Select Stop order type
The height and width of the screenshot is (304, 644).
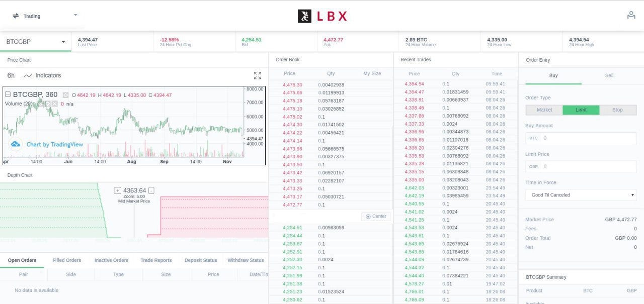[618, 110]
